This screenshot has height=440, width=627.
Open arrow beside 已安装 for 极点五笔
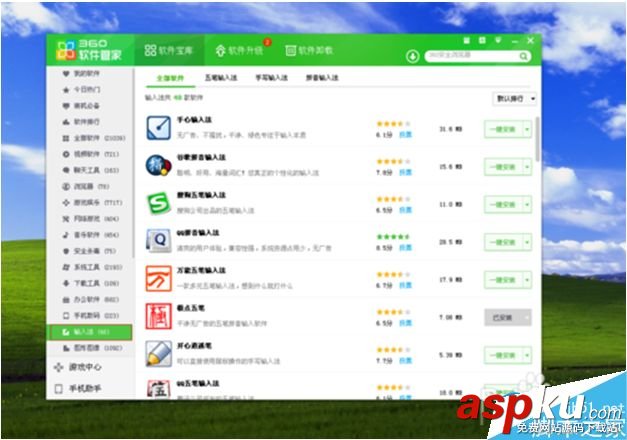pos(527,318)
